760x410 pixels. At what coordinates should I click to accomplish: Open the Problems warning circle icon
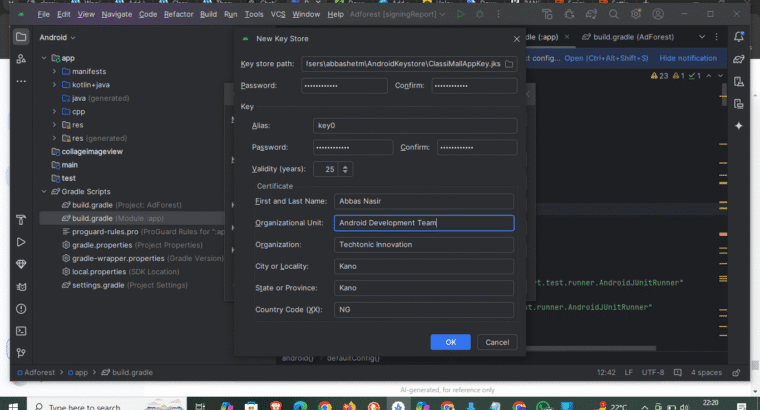pyautogui.click(x=21, y=309)
